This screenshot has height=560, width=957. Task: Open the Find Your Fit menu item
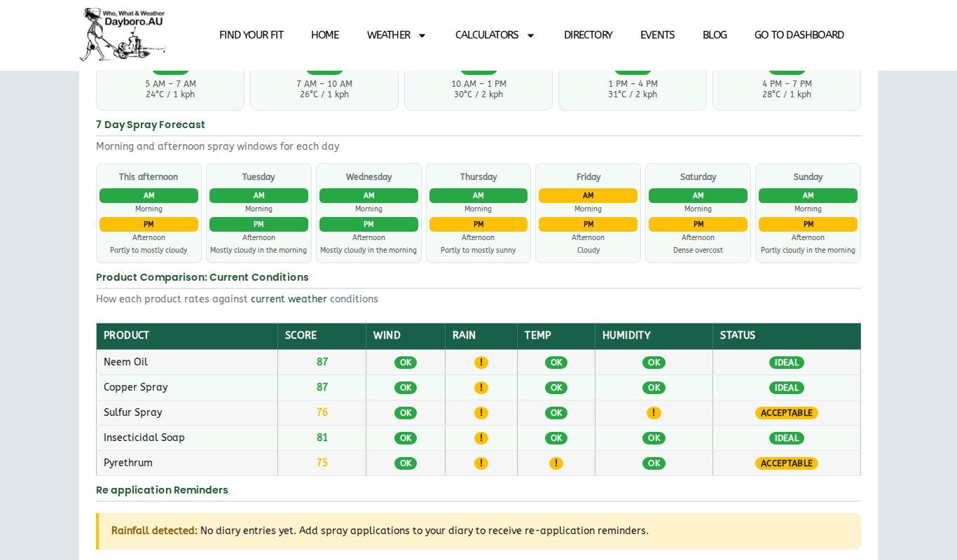(252, 35)
